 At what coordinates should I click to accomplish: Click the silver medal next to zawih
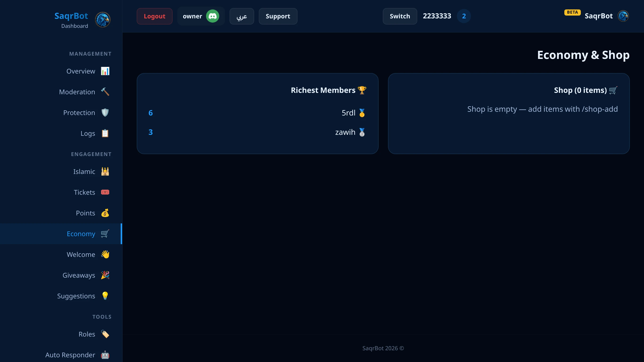362,132
